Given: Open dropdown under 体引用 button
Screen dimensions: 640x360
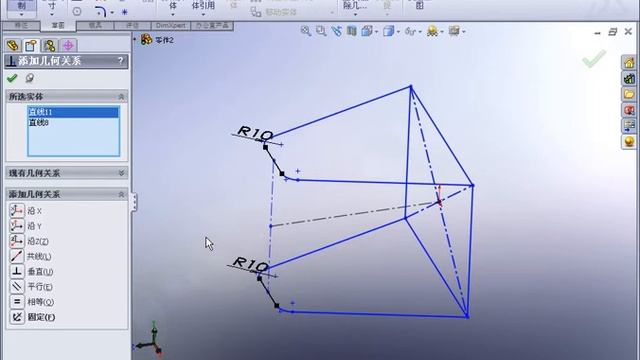Looking at the screenshot, I should (203, 15).
